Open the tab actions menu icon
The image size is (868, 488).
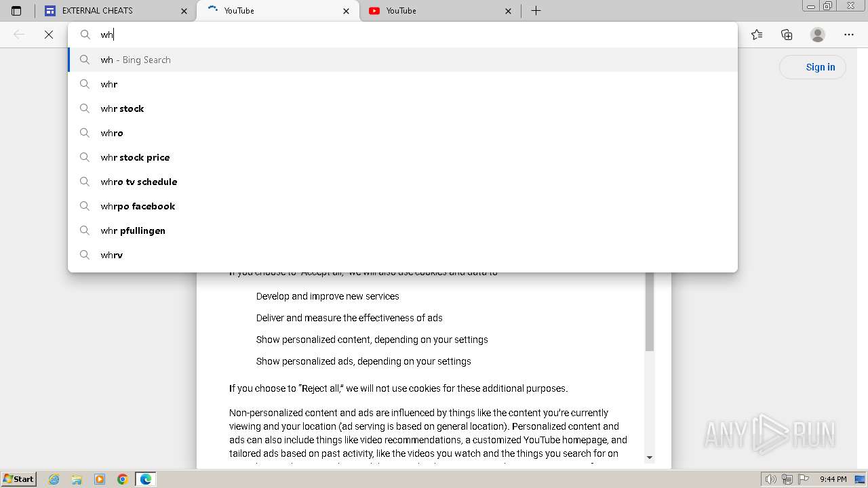click(x=16, y=11)
